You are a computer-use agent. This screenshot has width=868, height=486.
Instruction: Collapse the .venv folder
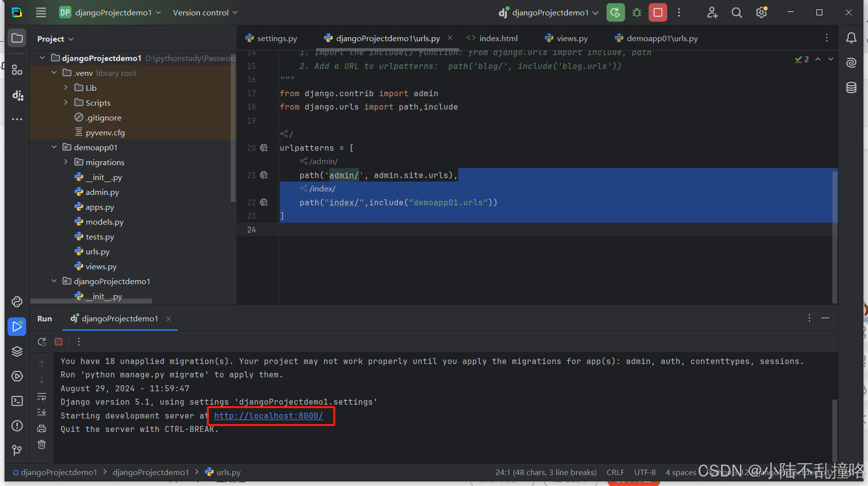(55, 73)
